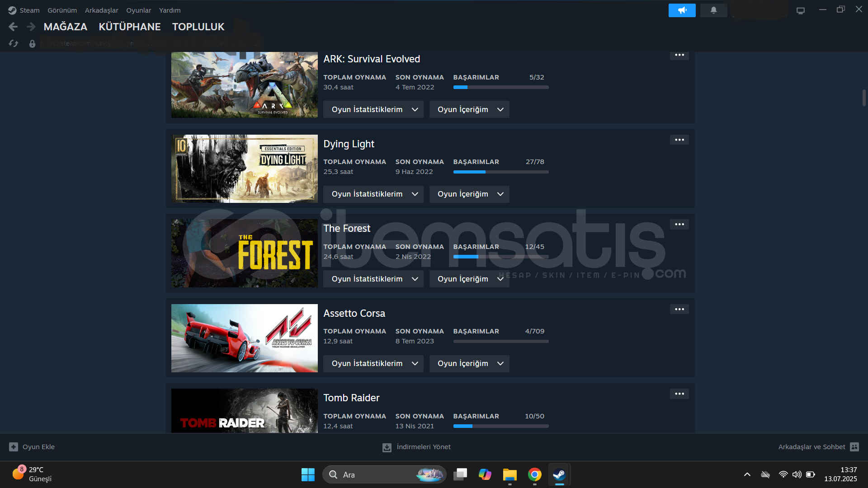Click the Big Picture monitor icon
The height and width of the screenshot is (488, 868).
800,10
